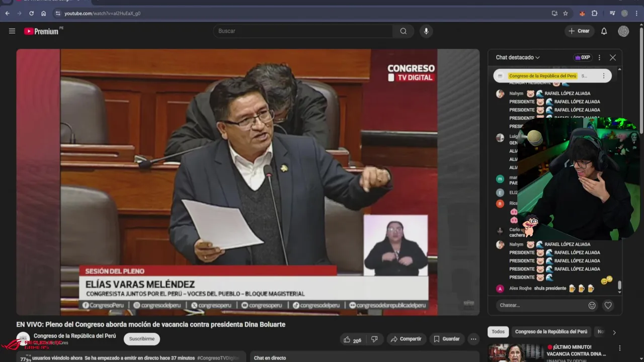This screenshot has width=644, height=362.
Task: Share the video with Compartir
Action: coord(406,339)
